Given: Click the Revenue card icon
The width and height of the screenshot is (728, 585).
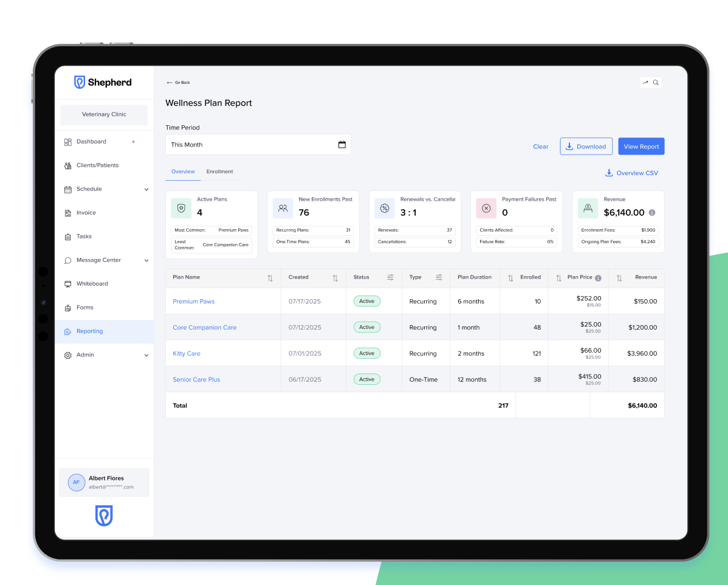Looking at the screenshot, I should click(588, 208).
